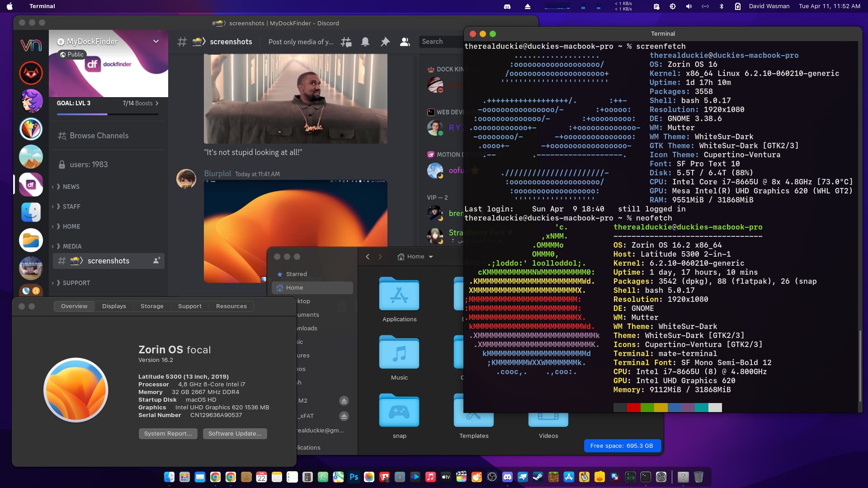Toggle channel notification bell in Discord

pyautogui.click(x=365, y=42)
